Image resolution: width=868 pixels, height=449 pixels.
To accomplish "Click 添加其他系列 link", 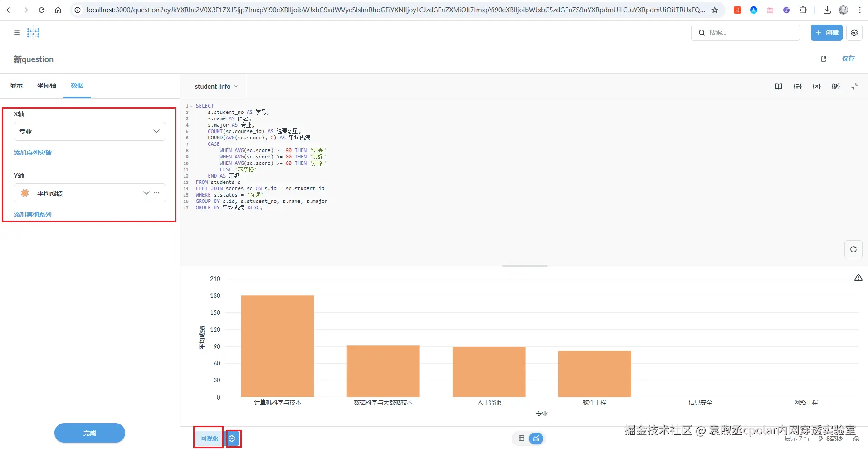I will (33, 214).
